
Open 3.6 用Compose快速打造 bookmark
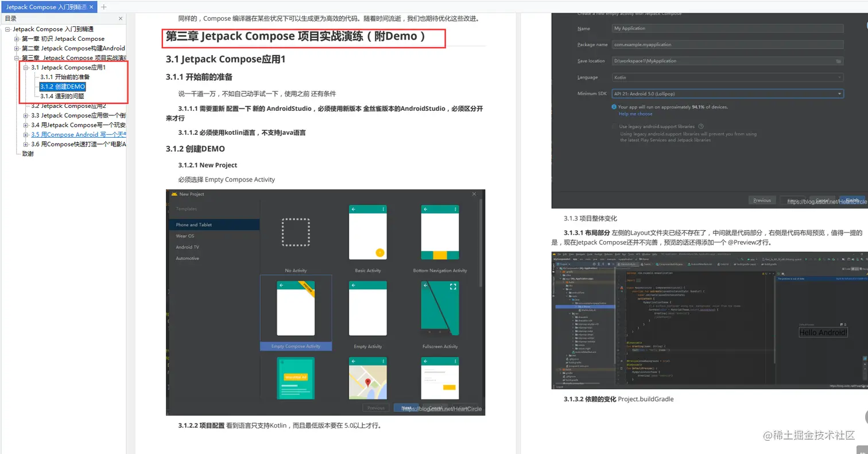79,144
